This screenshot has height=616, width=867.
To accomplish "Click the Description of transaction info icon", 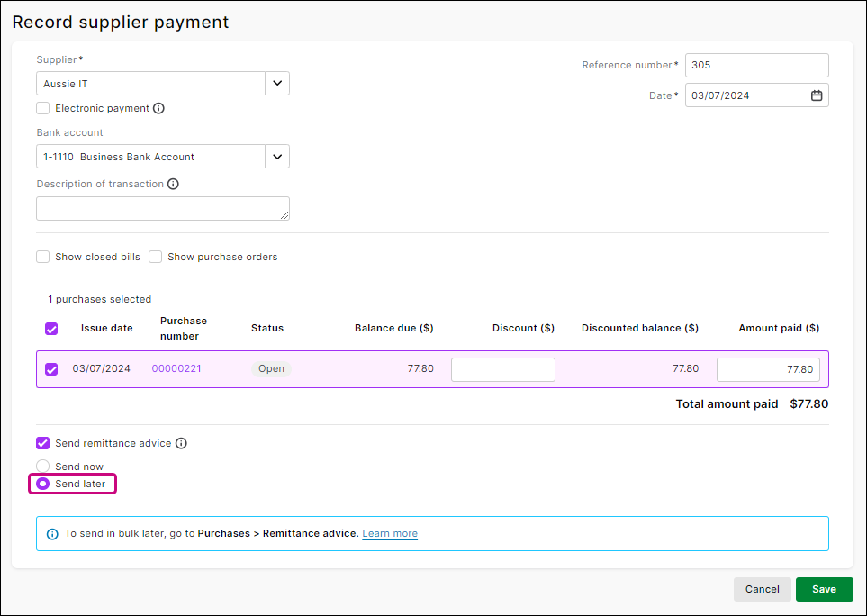I will point(172,184).
